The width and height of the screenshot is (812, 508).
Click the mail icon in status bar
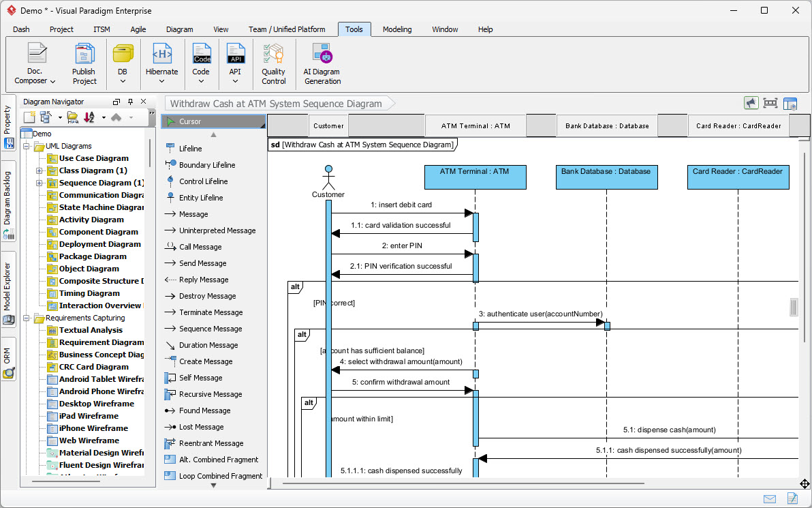(x=770, y=498)
